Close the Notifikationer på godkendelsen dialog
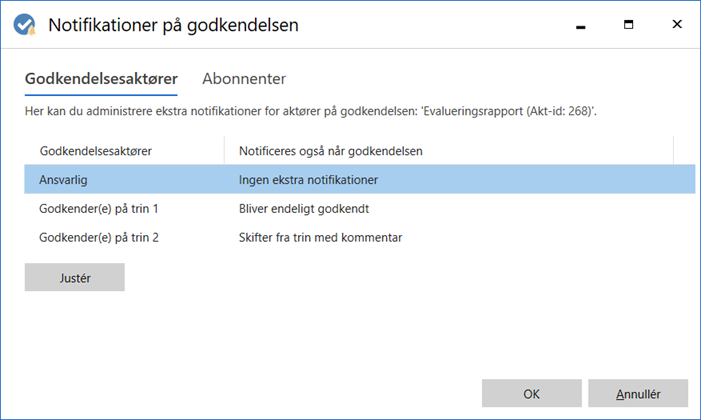This screenshot has height=420, width=701. point(677,24)
